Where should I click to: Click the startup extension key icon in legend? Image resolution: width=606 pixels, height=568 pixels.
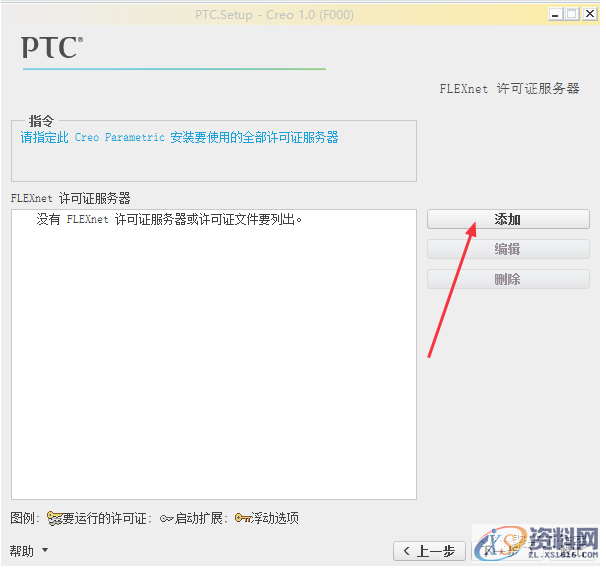point(167,519)
